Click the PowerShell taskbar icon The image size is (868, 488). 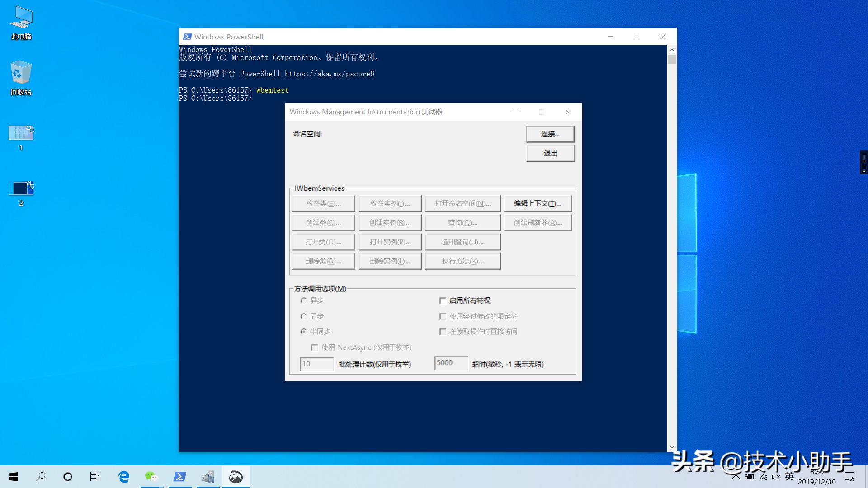180,477
